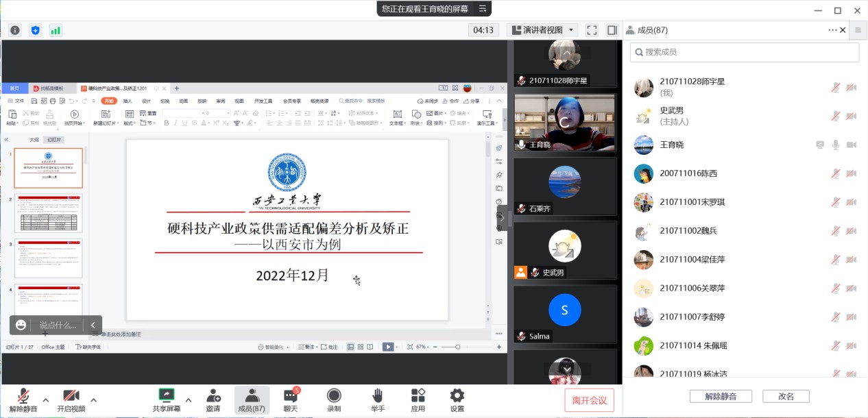Click the 搜索成员 search field
868x418 pixels.
click(x=744, y=52)
